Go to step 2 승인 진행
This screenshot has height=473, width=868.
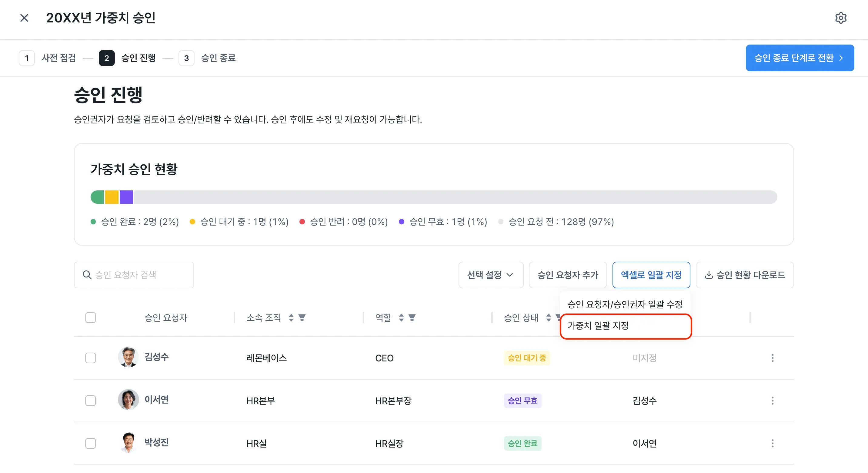click(127, 58)
